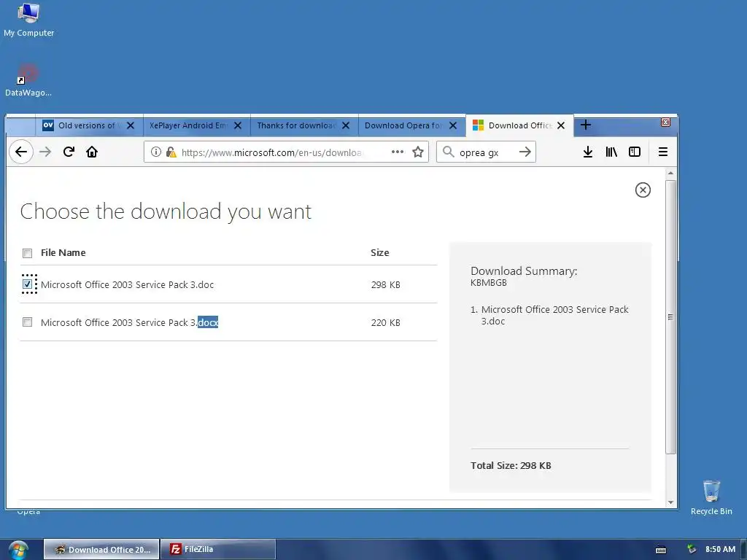Close the download chooser dialog (circle X)
Viewport: 747px width, 560px height.
643,190
